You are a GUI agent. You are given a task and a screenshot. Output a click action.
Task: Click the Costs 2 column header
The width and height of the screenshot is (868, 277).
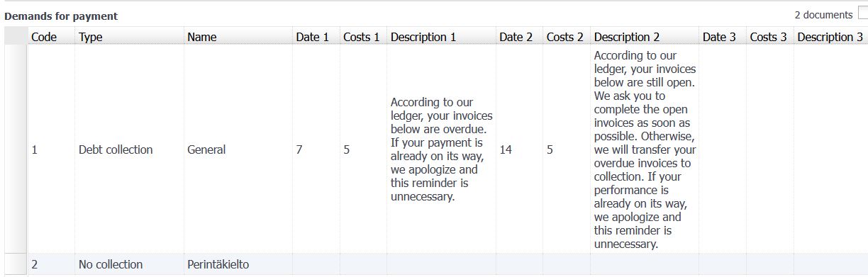(x=566, y=37)
